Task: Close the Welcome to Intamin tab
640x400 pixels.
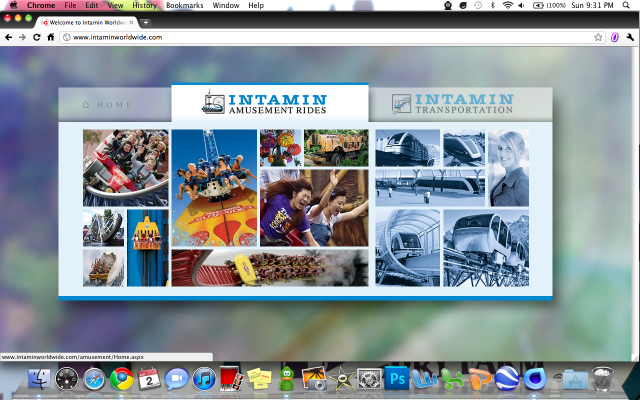Action: pyautogui.click(x=131, y=22)
